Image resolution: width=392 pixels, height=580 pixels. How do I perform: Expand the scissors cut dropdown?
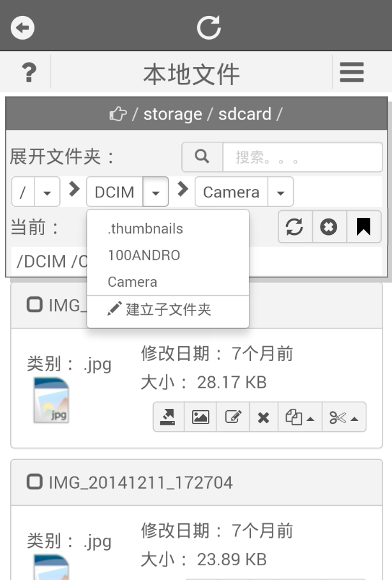344,417
